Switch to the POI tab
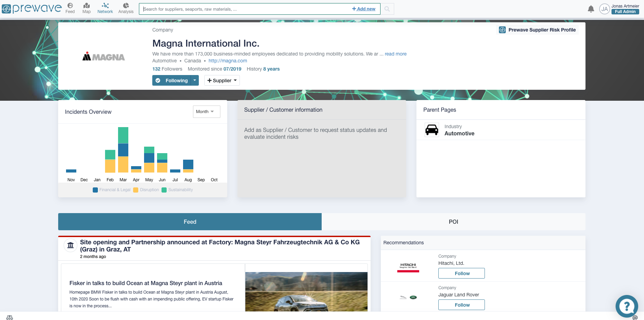 tap(453, 222)
